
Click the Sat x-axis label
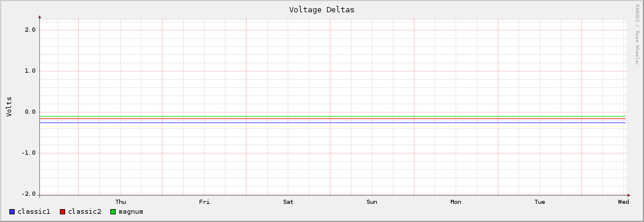coord(288,202)
